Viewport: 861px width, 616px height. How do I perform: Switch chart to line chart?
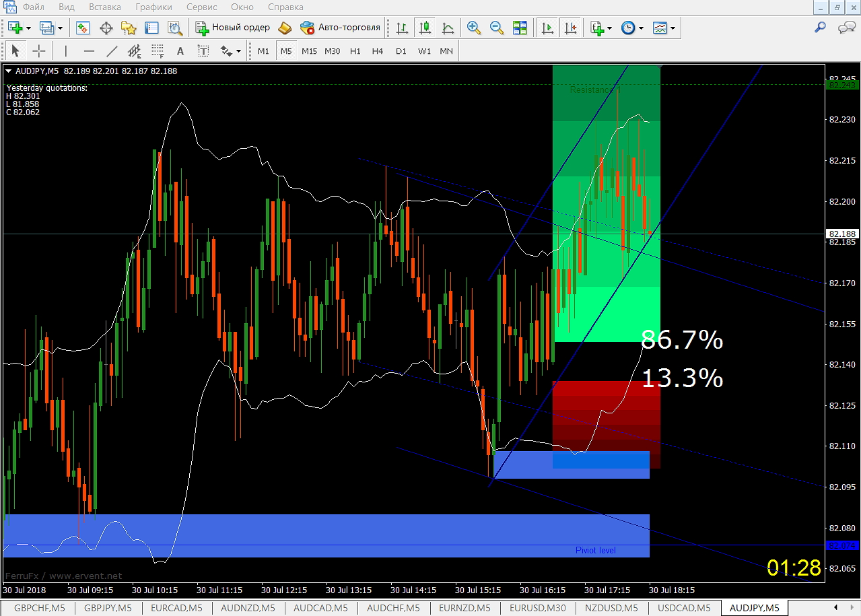tap(448, 28)
